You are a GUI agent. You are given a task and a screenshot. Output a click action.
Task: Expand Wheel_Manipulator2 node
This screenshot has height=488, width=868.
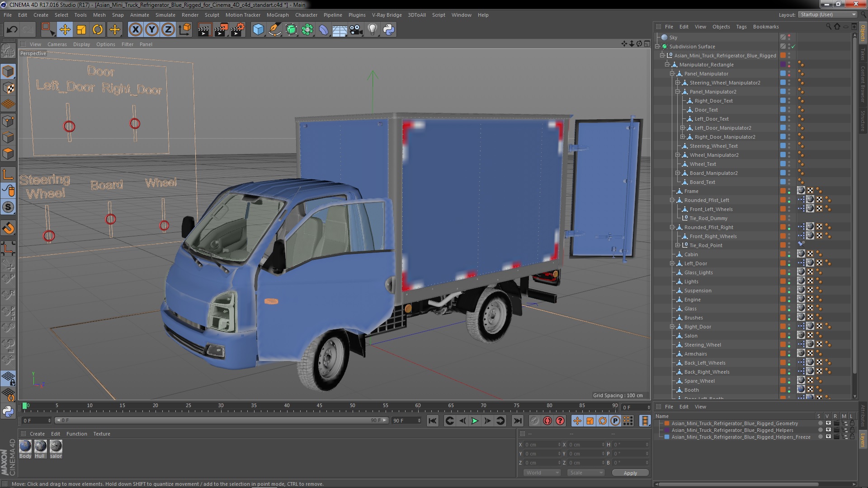(678, 155)
